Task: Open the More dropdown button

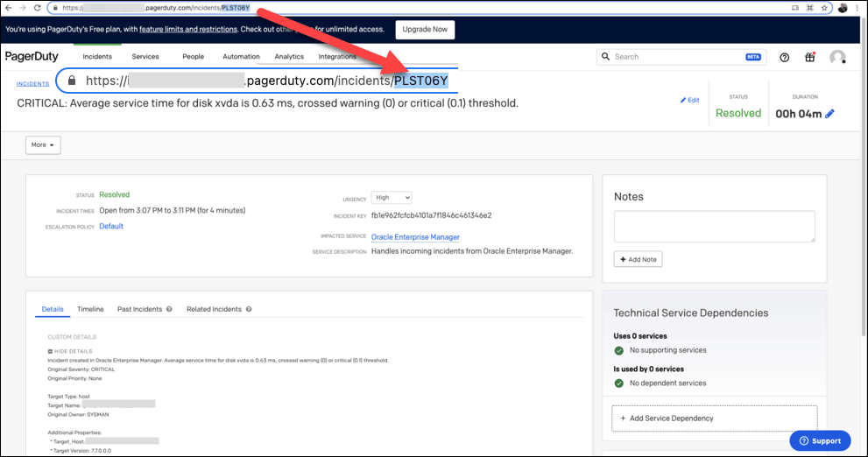Action: pos(43,145)
